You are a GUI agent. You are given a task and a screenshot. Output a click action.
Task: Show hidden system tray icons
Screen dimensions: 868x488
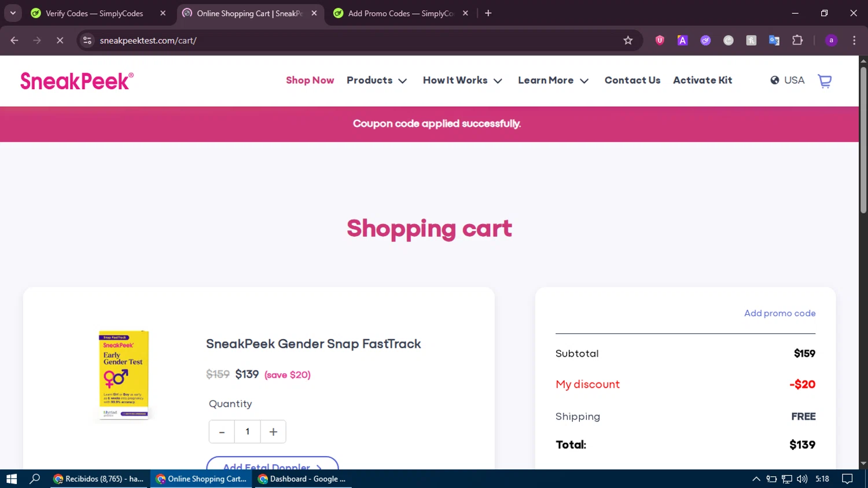[x=756, y=479]
